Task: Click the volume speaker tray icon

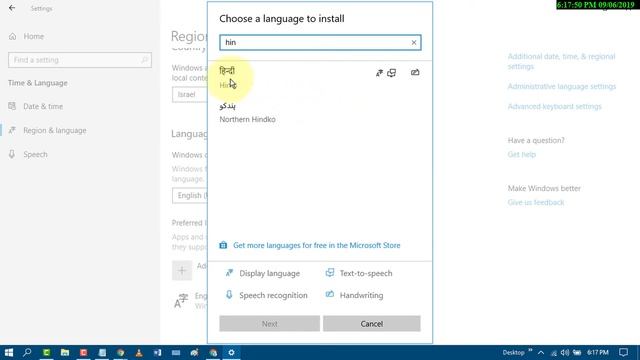Action: (x=565, y=353)
